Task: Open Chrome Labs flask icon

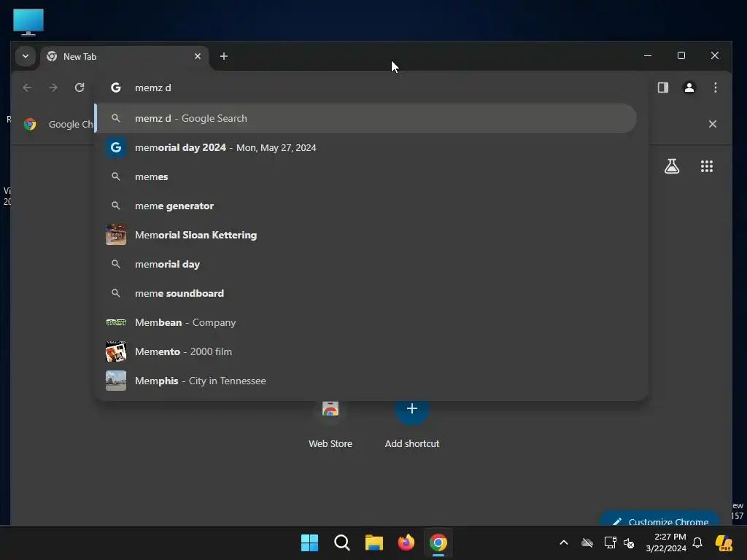Action: 672,166
